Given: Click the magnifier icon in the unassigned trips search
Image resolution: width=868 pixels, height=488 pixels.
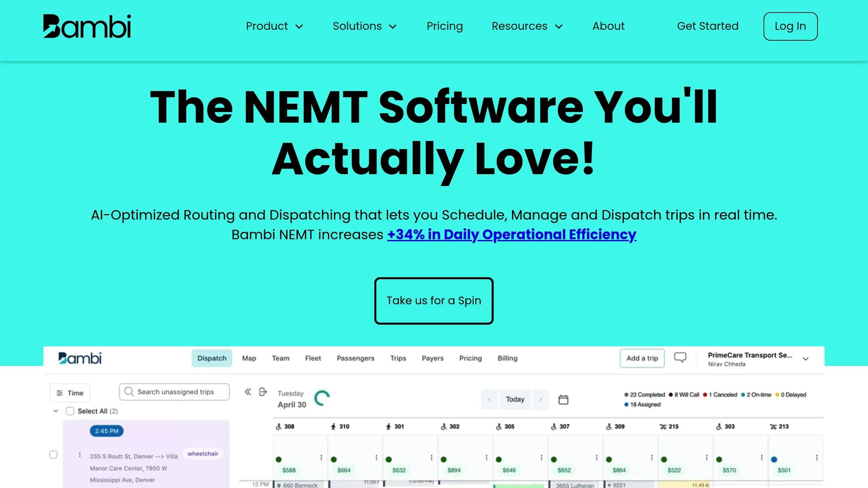Looking at the screenshot, I should coord(129,391).
